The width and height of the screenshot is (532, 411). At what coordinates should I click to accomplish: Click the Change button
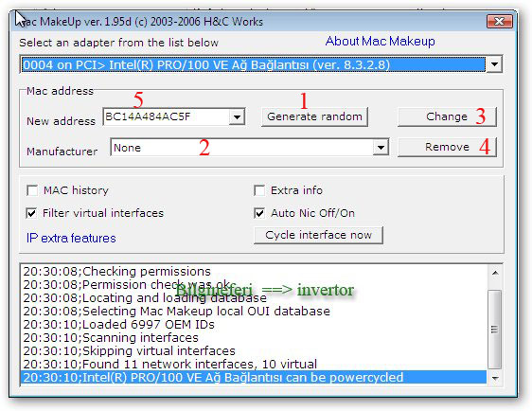click(x=447, y=116)
